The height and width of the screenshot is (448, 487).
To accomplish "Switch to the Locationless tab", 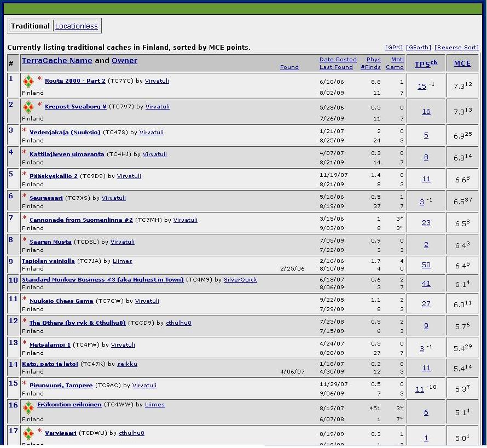I will pyautogui.click(x=77, y=26).
